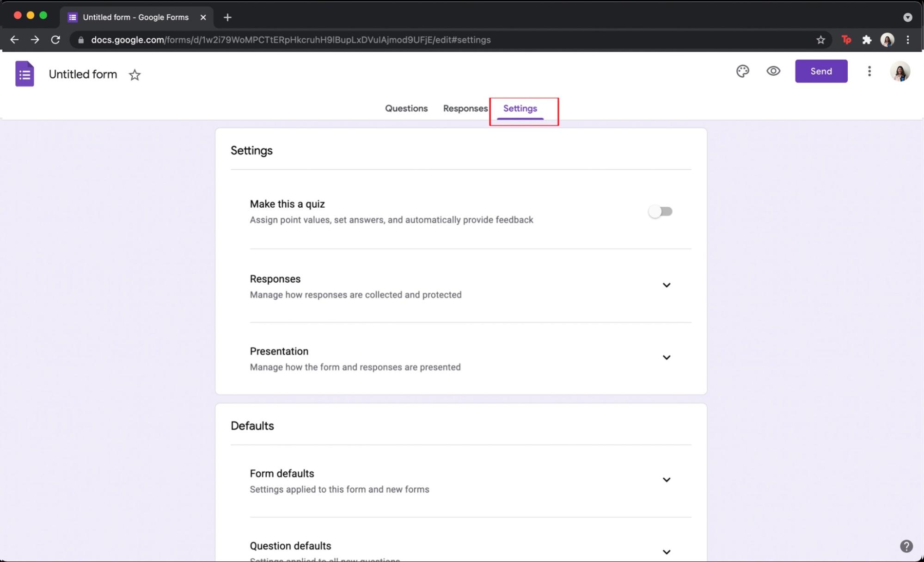Click the Send button
Image resolution: width=924 pixels, height=562 pixels.
820,71
